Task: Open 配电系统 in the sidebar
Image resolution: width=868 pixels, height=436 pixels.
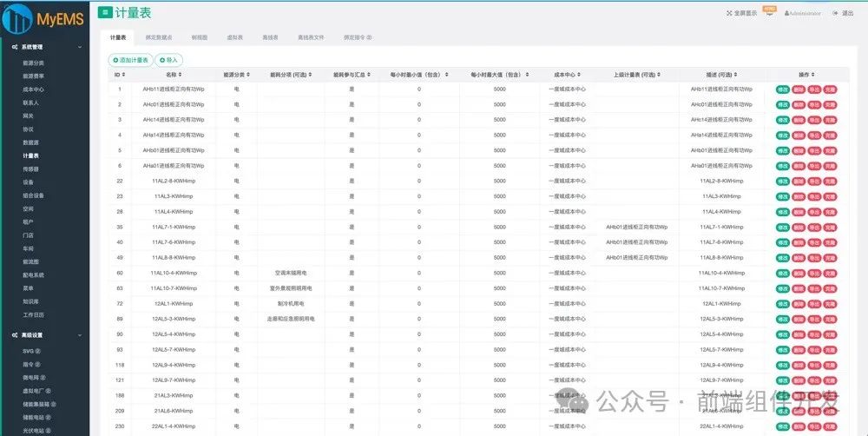Action: coord(33,275)
